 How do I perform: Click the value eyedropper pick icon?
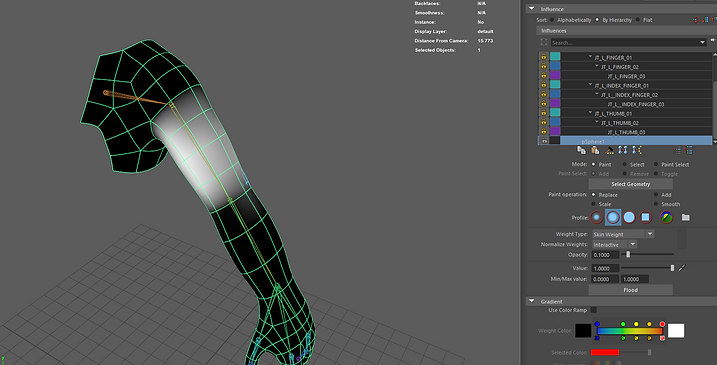pos(682,268)
